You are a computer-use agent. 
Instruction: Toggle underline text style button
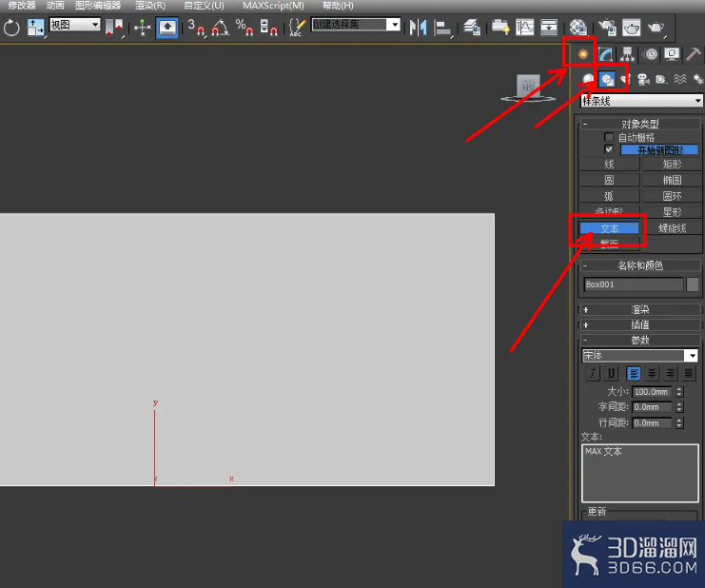[611, 373]
